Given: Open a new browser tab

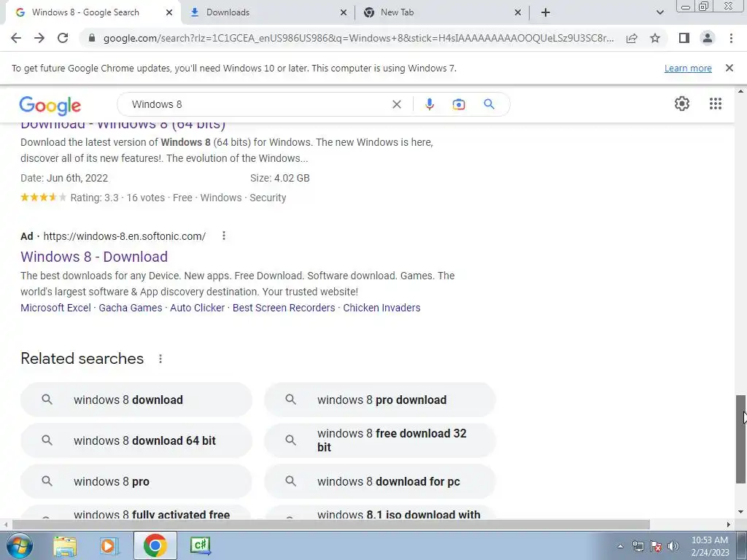Looking at the screenshot, I should (546, 12).
